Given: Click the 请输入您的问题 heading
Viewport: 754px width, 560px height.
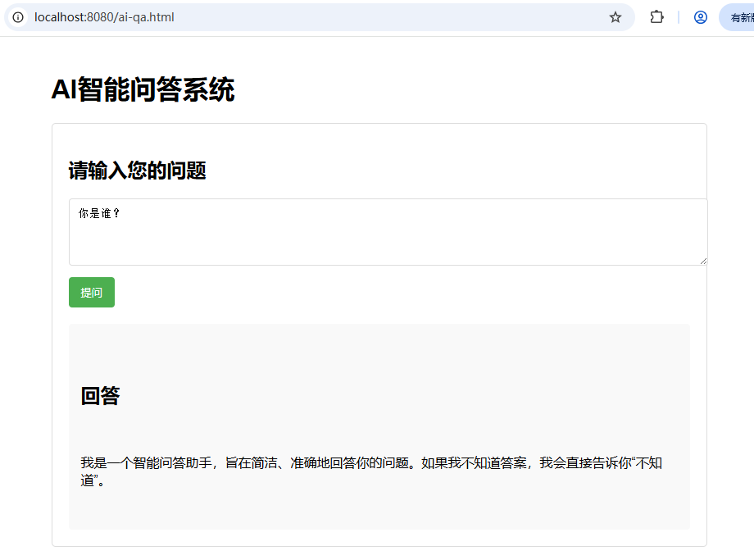Looking at the screenshot, I should [x=137, y=171].
